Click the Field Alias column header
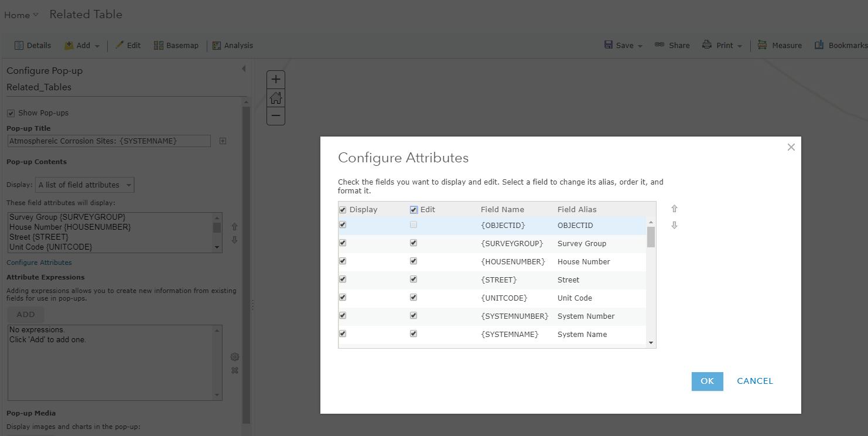The height and width of the screenshot is (436, 868). click(577, 209)
